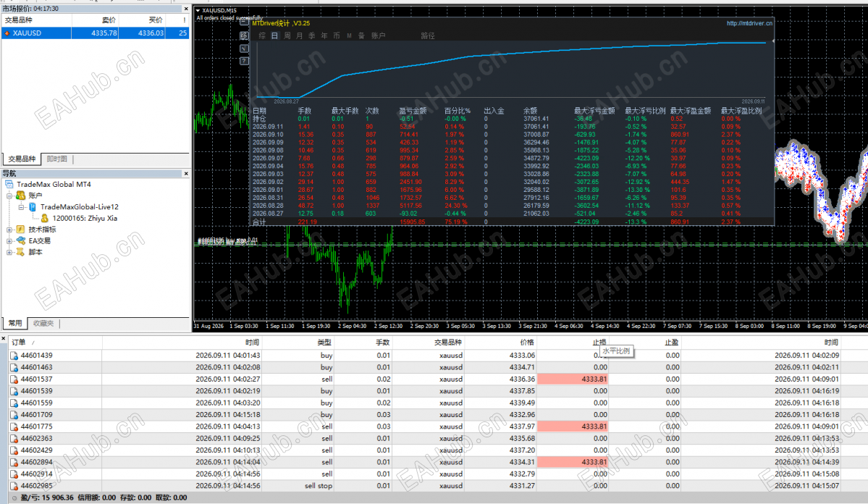Screen dimensions: 868x504
Task: Select the 日 daily view in MTDriver stats
Action: tap(274, 35)
